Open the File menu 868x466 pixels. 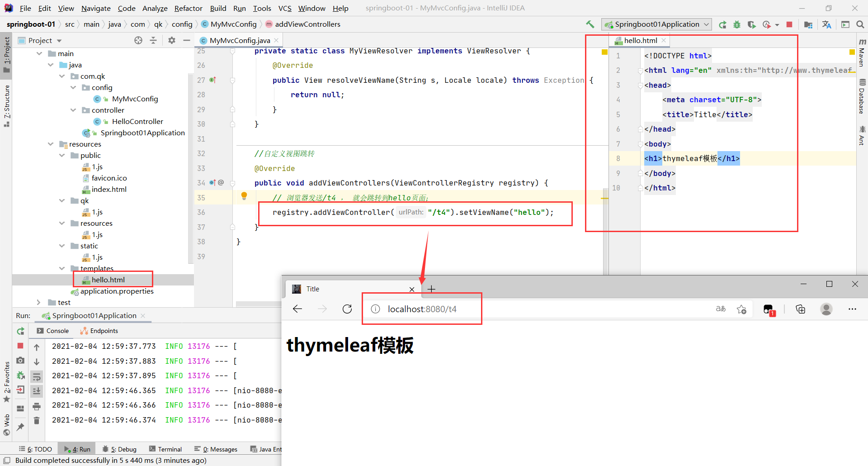point(25,8)
